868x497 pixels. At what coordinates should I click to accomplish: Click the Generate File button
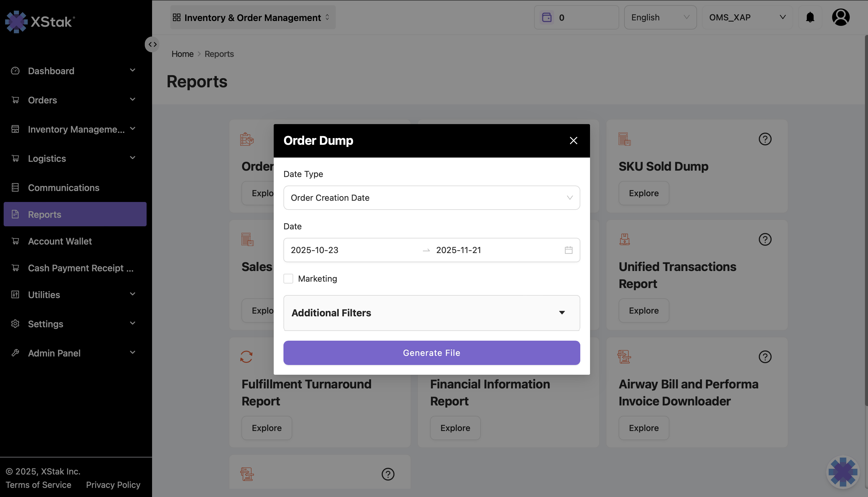tap(432, 353)
